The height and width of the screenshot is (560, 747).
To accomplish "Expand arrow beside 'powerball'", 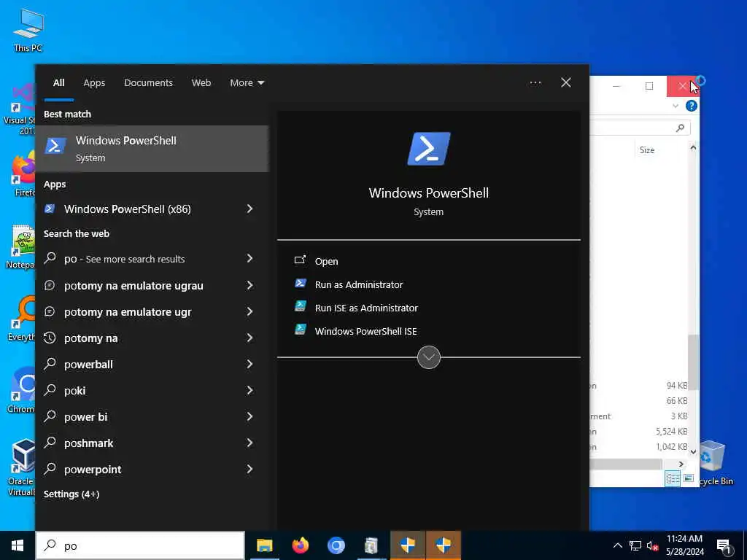I will (249, 365).
